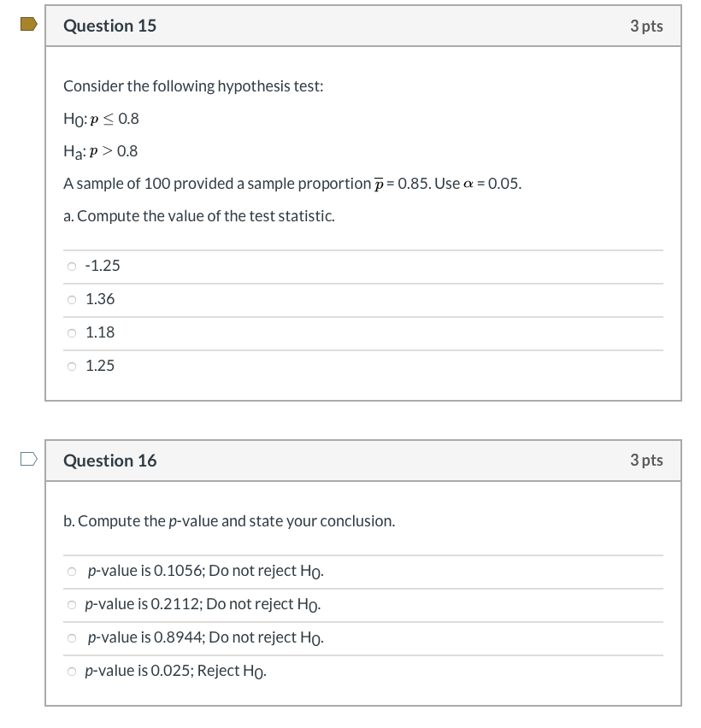Flag Question 16 using its bookmark icon
Screen dimensions: 701x728
pyautogui.click(x=27, y=460)
